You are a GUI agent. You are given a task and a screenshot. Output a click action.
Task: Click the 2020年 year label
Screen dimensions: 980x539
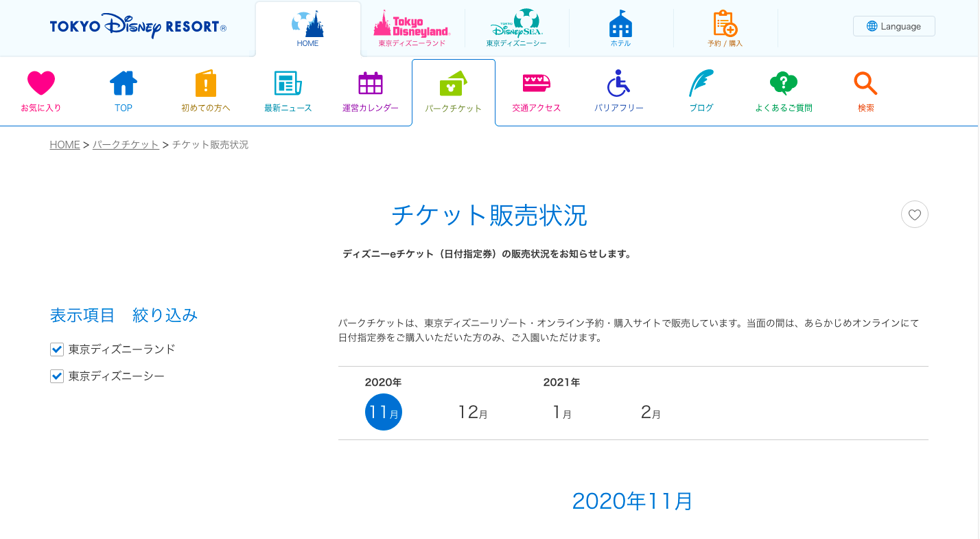pyautogui.click(x=383, y=382)
